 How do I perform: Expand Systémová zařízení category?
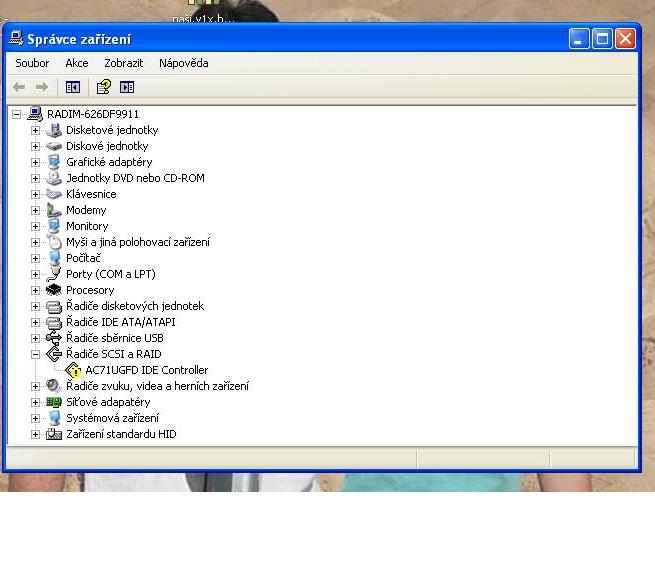(36, 418)
